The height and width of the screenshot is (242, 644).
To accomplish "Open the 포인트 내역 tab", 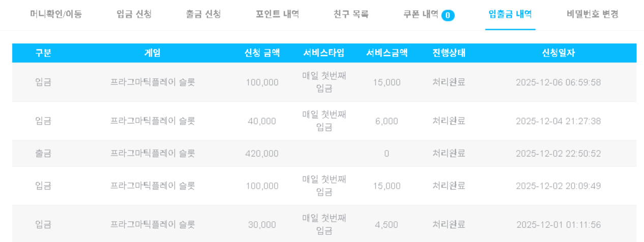I will [x=277, y=14].
